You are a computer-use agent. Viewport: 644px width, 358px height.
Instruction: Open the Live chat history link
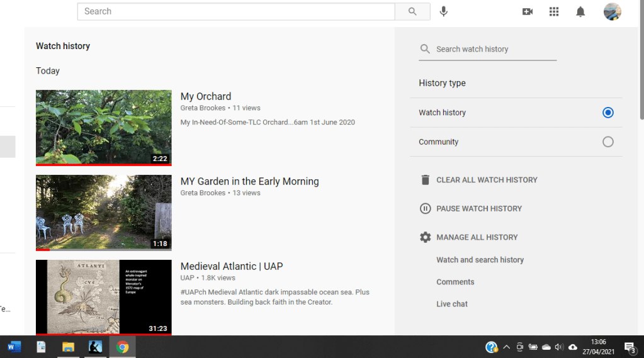click(452, 304)
